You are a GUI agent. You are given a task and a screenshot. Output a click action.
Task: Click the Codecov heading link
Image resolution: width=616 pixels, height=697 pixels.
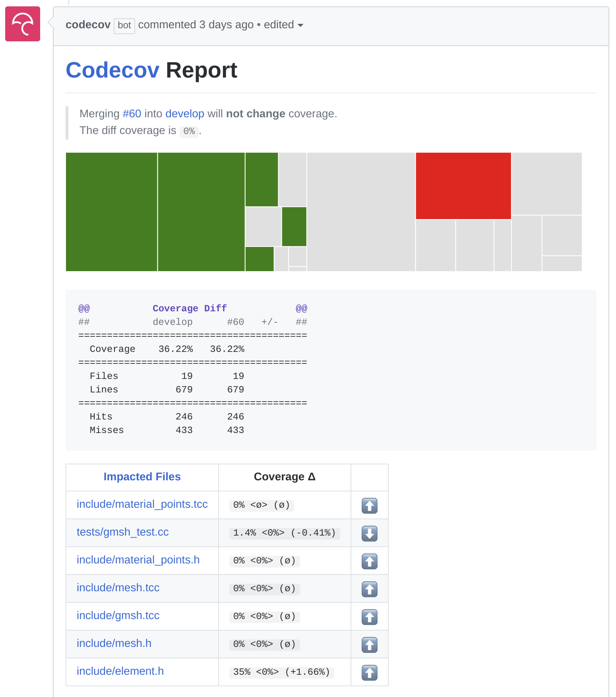112,70
